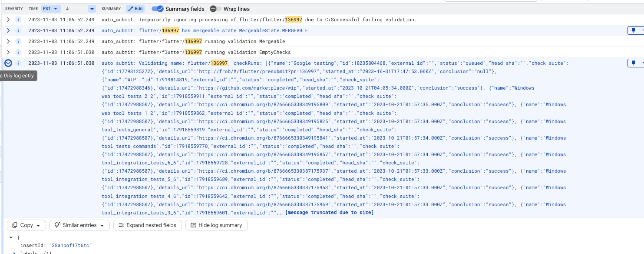The width and height of the screenshot is (644, 254).
Task: Pin the MergeableState.MERGEABLE log entry
Action: [x=633, y=30]
